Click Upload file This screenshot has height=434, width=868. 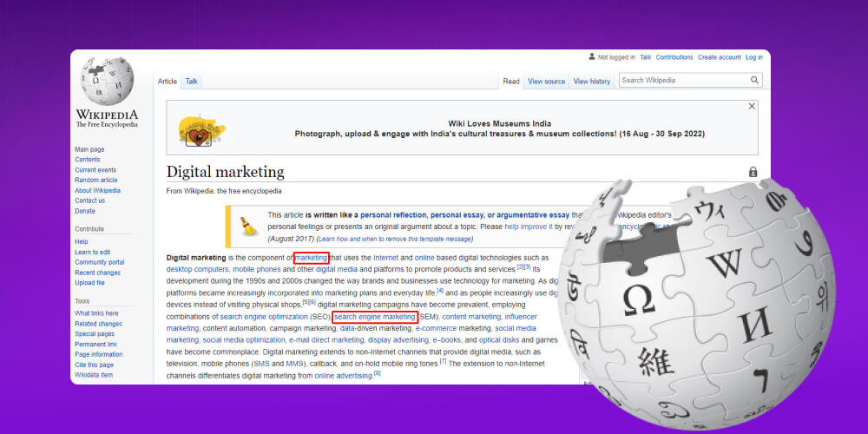click(89, 283)
